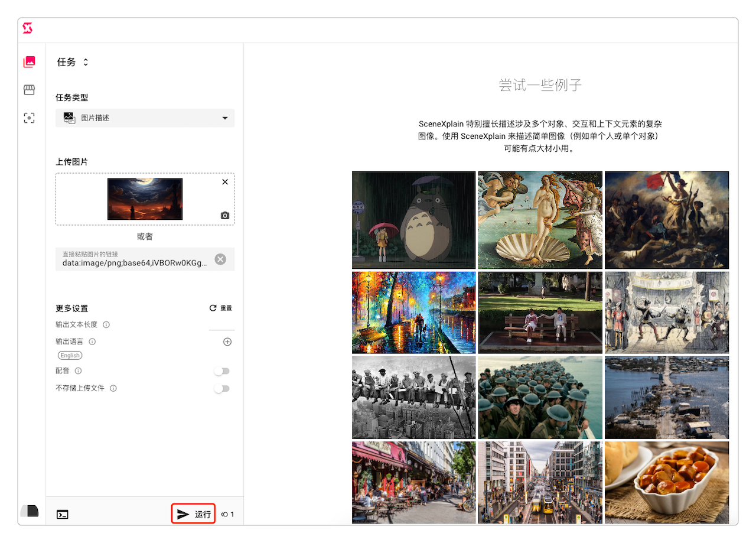Show info for 输出语言
Screen dimensions: 756x543
point(92,342)
